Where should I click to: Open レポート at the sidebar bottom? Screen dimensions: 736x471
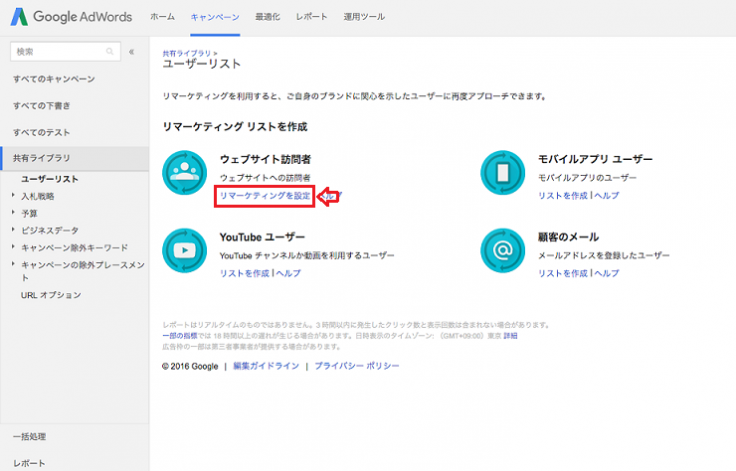[30, 463]
